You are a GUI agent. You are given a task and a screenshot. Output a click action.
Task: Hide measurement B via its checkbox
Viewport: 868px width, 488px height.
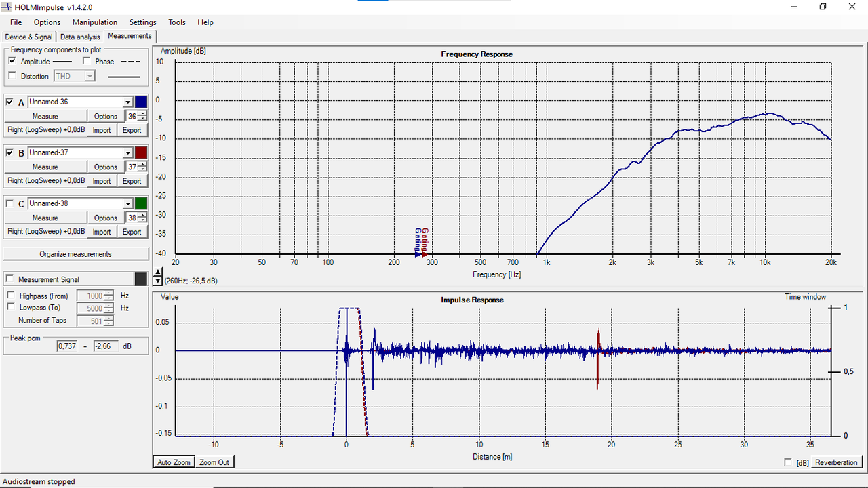click(x=9, y=152)
